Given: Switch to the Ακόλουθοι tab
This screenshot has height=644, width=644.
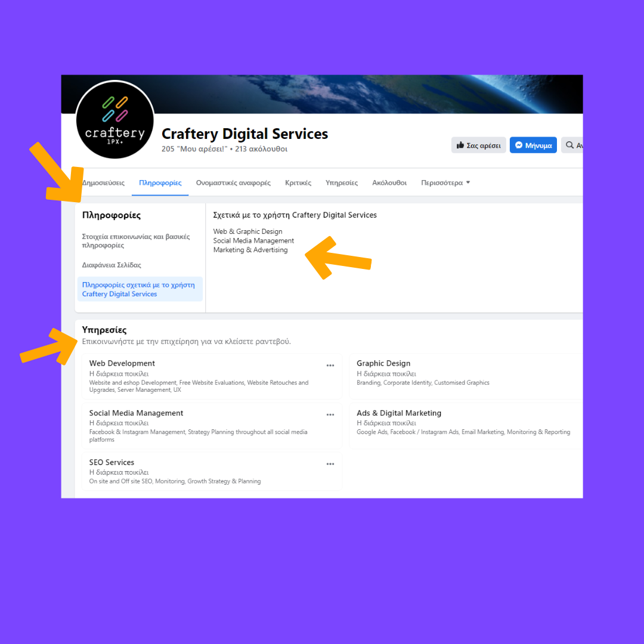Looking at the screenshot, I should tap(389, 182).
